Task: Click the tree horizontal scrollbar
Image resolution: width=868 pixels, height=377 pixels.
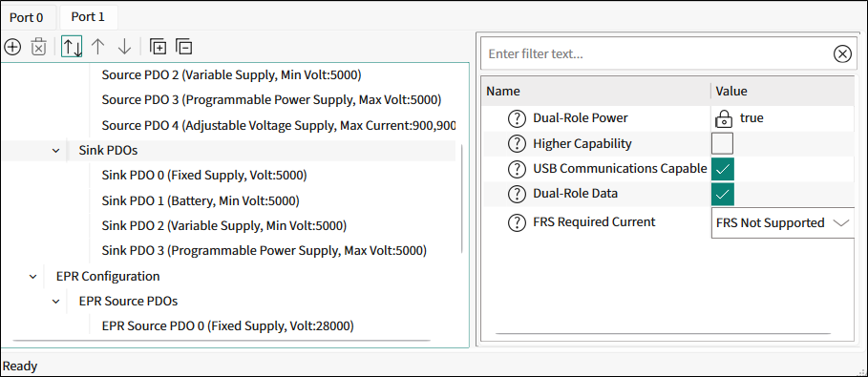Action: pyautogui.click(x=221, y=340)
